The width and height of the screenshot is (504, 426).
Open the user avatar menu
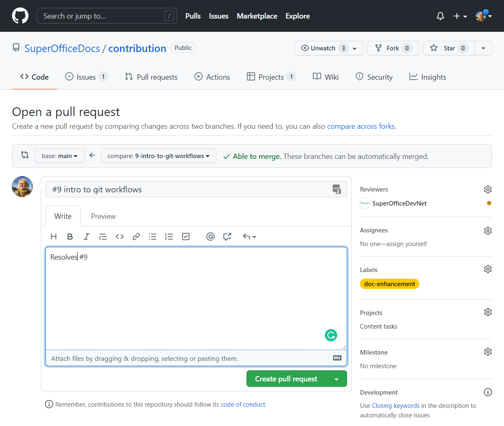483,16
